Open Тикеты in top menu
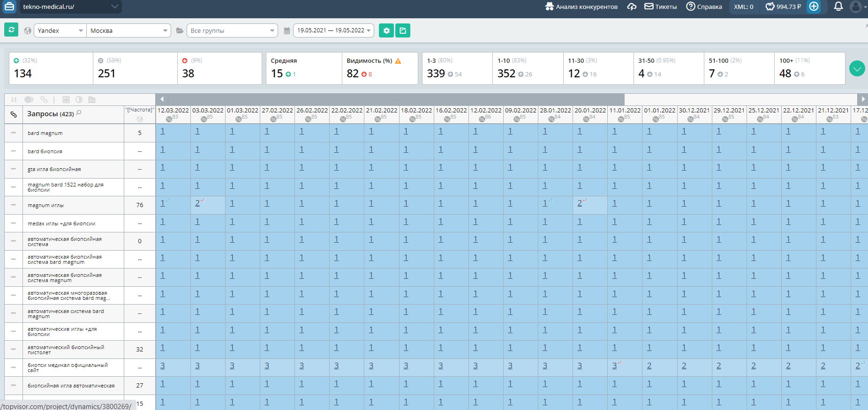The height and width of the screenshot is (410, 868). coord(661,7)
